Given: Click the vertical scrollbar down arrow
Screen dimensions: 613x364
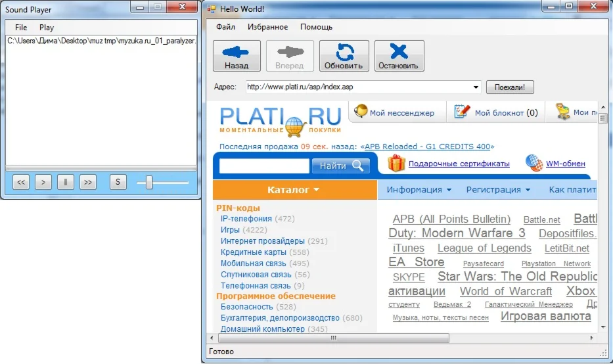Looking at the screenshot, I should point(602,327).
